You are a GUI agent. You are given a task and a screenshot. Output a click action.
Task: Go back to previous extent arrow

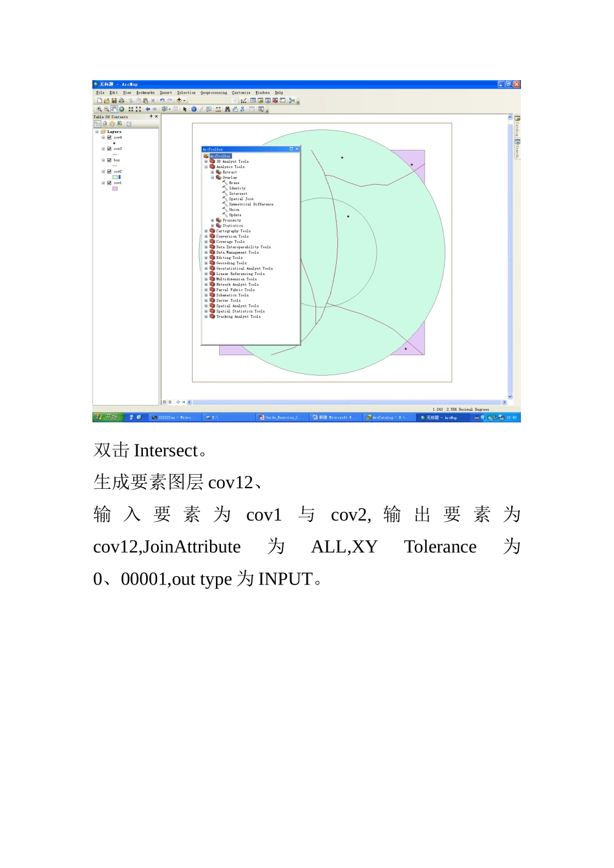pos(148,109)
